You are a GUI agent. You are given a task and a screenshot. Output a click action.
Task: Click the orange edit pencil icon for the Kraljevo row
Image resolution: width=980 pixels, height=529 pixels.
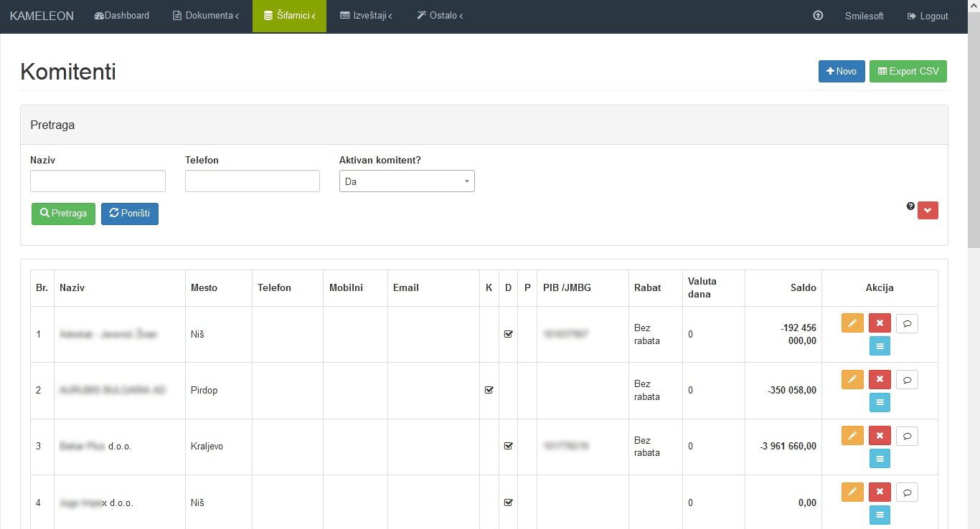pyautogui.click(x=852, y=436)
